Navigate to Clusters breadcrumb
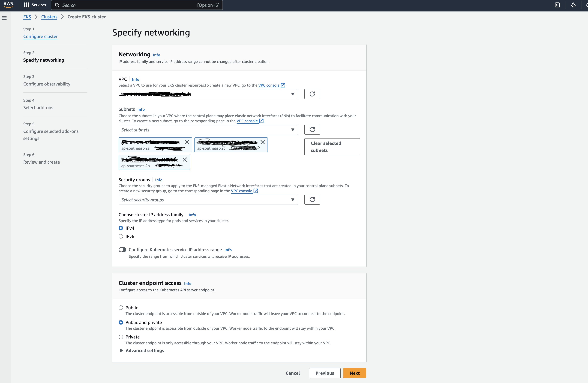Viewport: 588px width, 383px height. coord(49,17)
